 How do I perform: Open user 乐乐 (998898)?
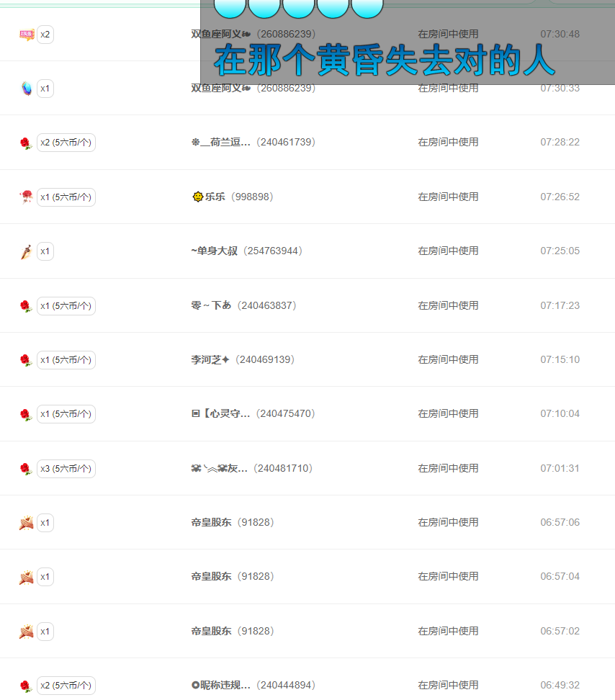(x=233, y=197)
